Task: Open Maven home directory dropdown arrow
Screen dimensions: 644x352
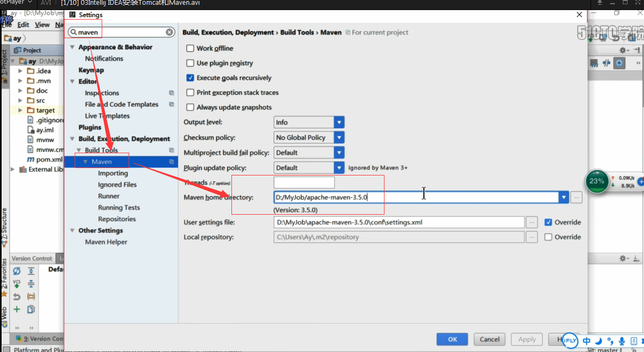Action: click(563, 198)
